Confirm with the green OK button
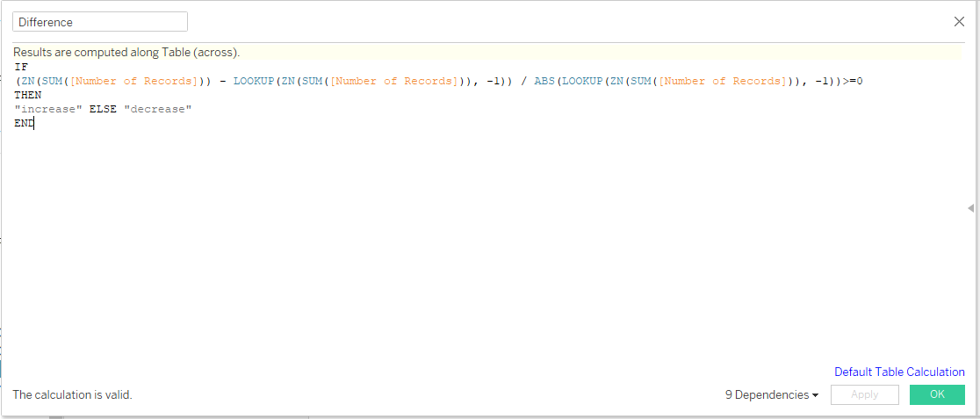The width and height of the screenshot is (980, 419). coord(937,394)
